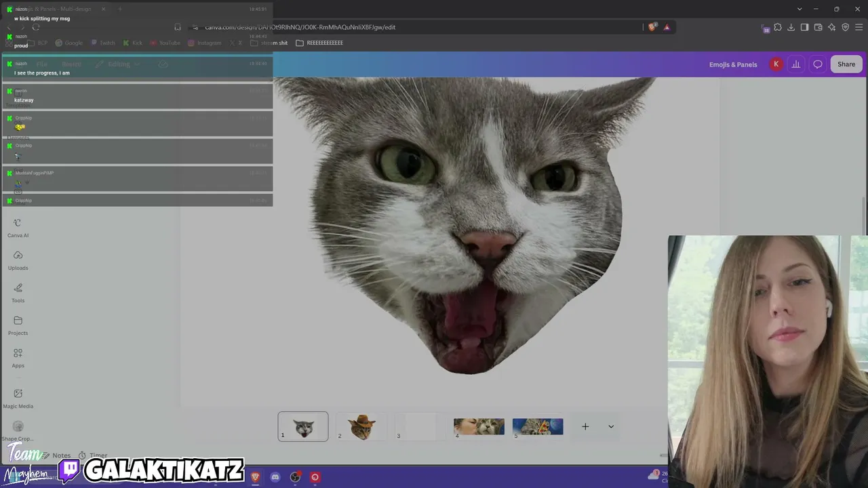Click the red circle taskbar app icon
Screen dimensions: 868x488
315,477
